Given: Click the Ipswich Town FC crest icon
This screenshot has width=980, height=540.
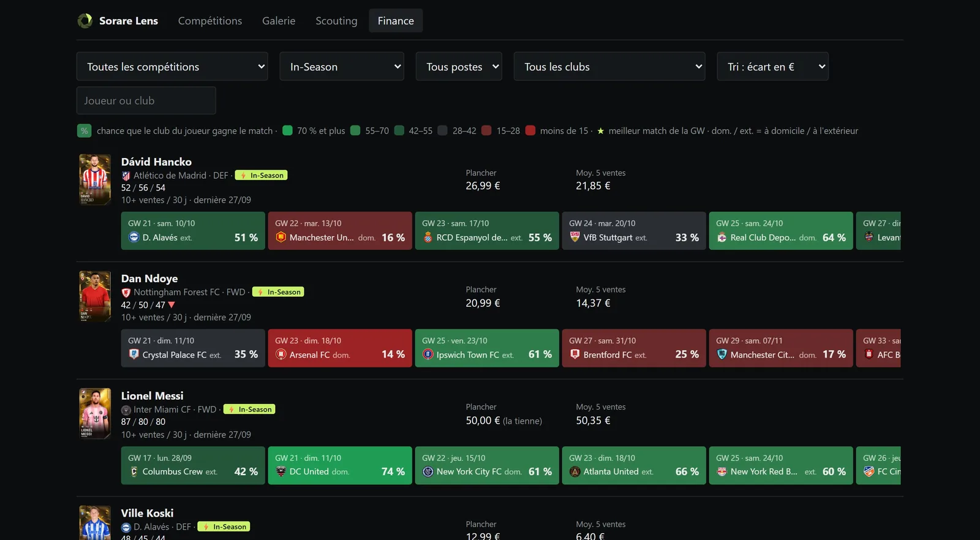Looking at the screenshot, I should click(428, 354).
